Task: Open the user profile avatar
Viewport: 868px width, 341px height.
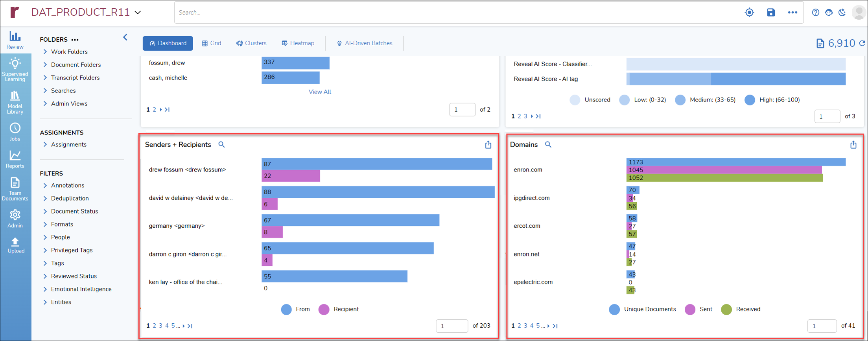Action: pyautogui.click(x=859, y=12)
